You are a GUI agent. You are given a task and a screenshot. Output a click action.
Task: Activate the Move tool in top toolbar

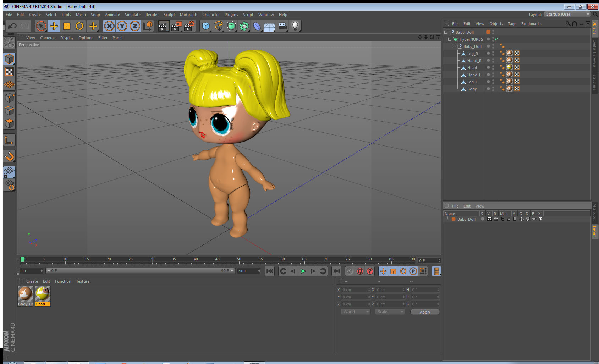tap(54, 26)
